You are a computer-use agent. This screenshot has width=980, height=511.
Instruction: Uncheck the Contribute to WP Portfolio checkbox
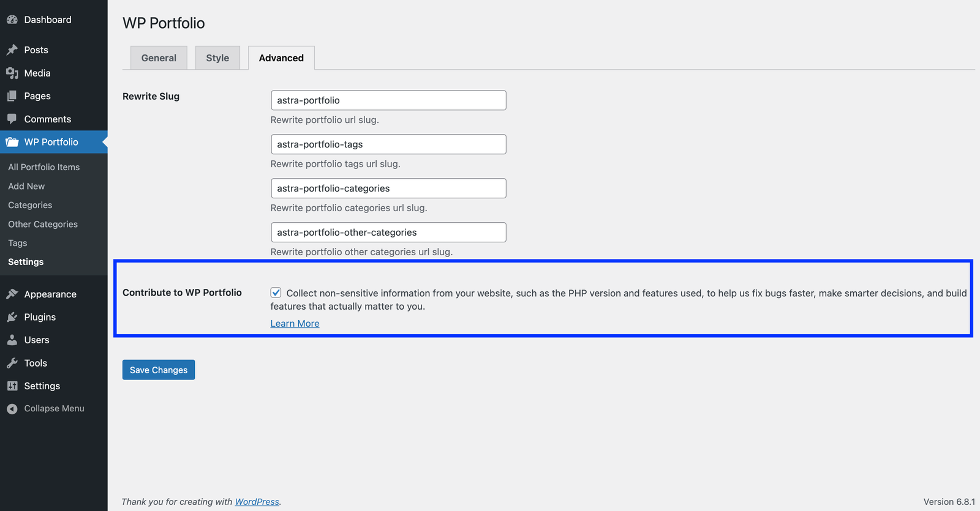[x=276, y=293]
